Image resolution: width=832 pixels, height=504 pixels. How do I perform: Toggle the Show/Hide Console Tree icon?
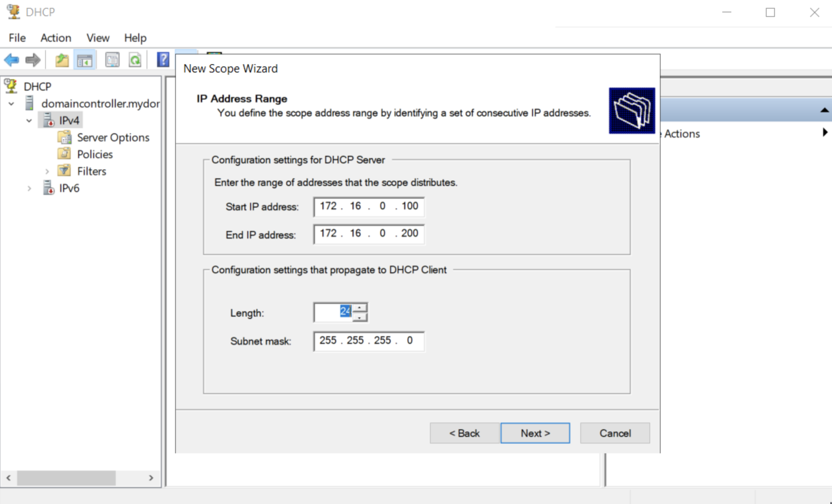click(x=85, y=60)
